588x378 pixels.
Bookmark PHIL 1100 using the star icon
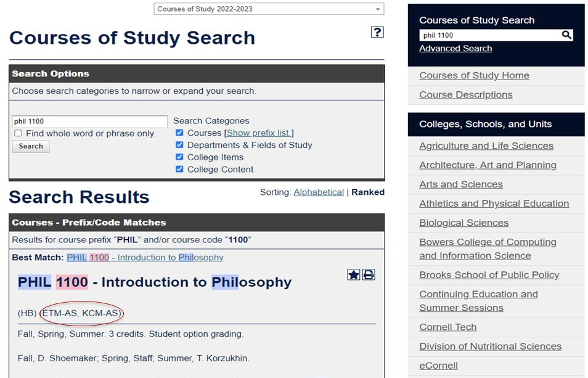[353, 274]
